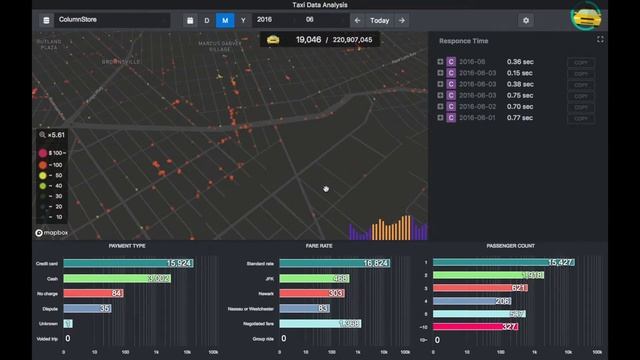The width and height of the screenshot is (640, 360).
Task: Click the purple C badge for 0.75 sec
Action: tap(451, 95)
